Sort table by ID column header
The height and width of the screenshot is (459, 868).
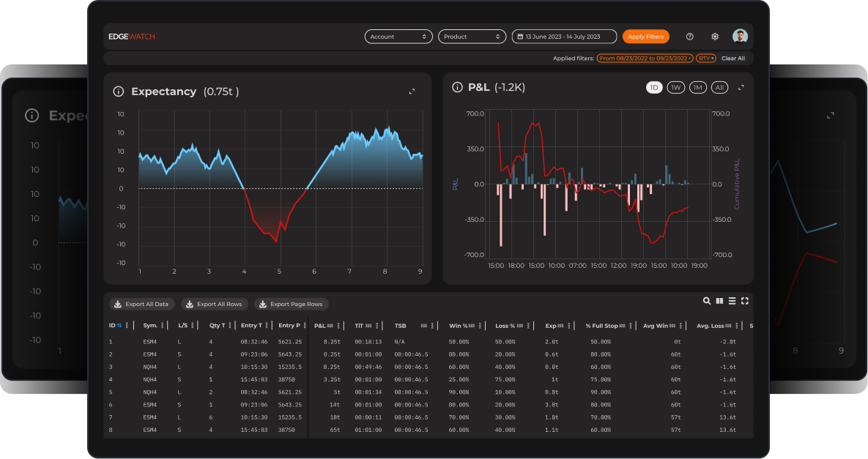(x=115, y=326)
